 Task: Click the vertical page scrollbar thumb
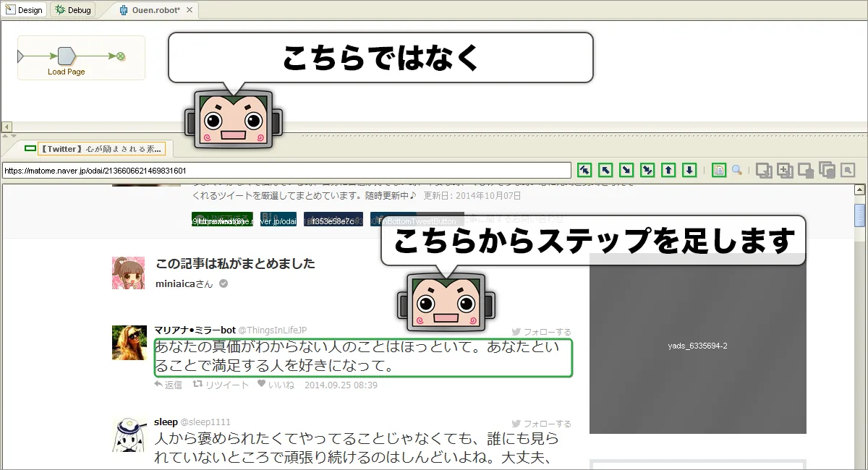[859, 215]
